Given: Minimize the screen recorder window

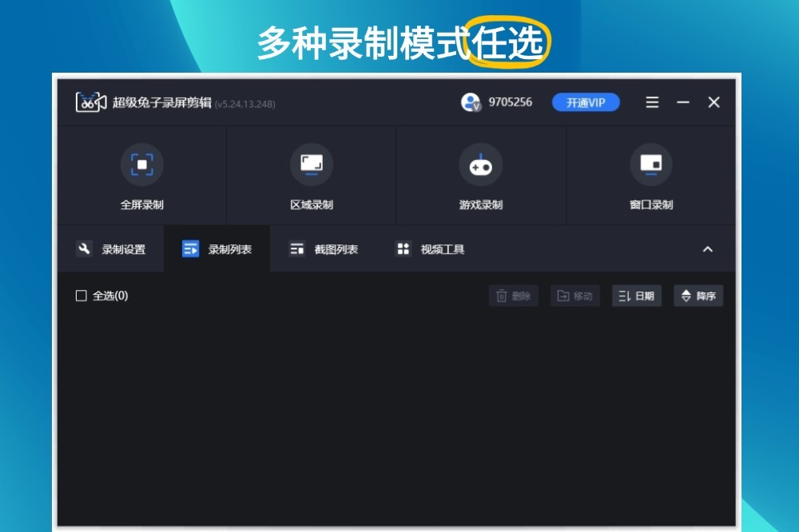Looking at the screenshot, I should 683,102.
